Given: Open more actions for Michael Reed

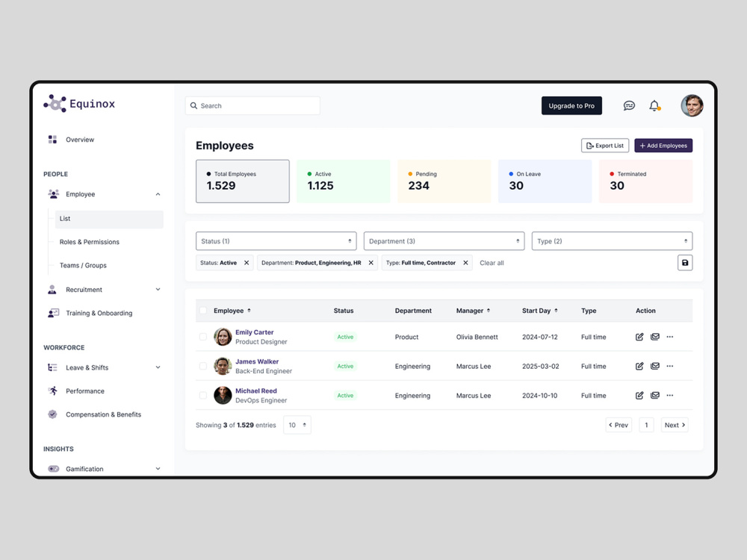Looking at the screenshot, I should (x=670, y=395).
